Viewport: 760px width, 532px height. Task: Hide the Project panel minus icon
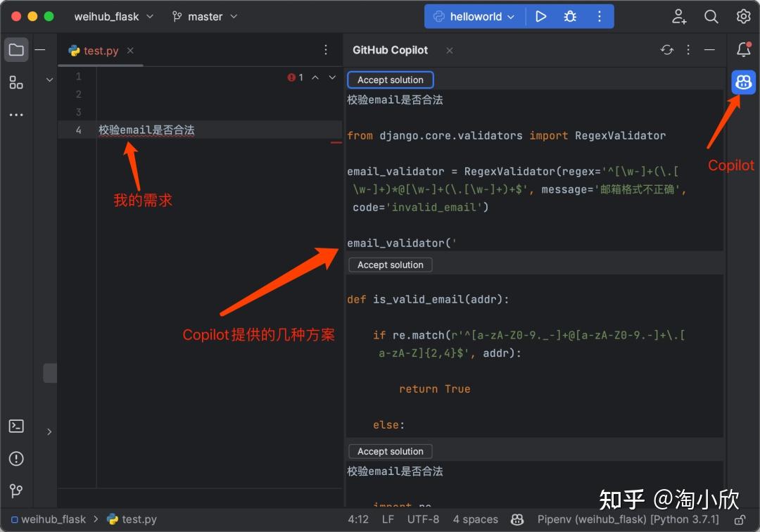click(40, 50)
